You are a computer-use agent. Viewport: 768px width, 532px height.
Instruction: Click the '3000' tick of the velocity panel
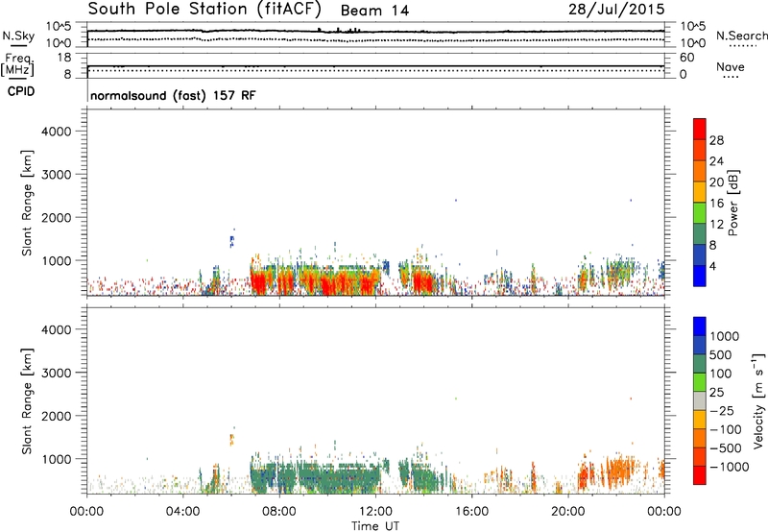(56, 373)
